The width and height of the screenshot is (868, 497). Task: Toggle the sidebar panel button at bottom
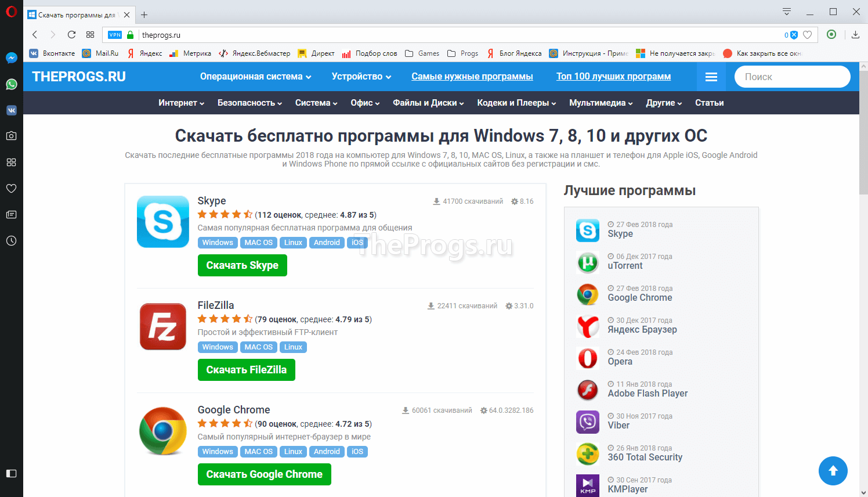(x=11, y=473)
